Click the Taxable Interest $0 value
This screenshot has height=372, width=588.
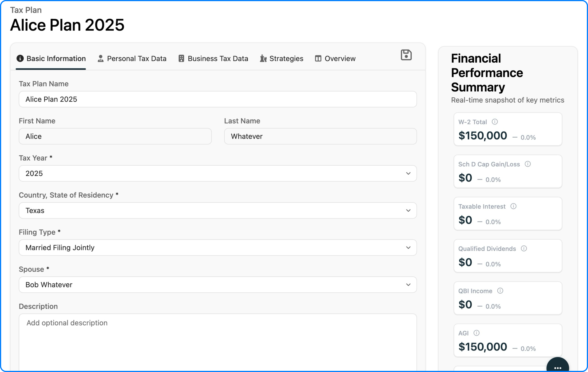pos(465,220)
